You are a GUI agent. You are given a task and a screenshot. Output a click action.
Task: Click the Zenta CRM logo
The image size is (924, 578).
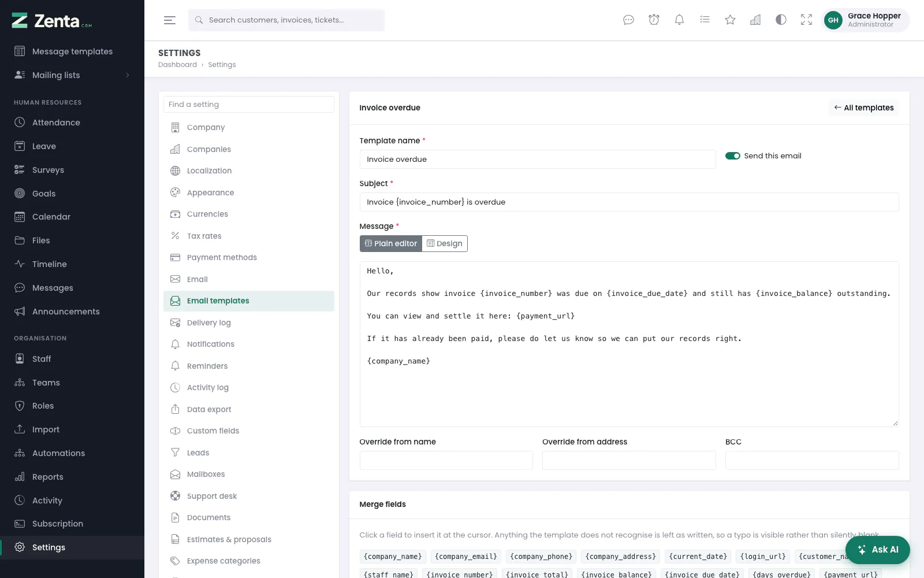[x=52, y=21]
